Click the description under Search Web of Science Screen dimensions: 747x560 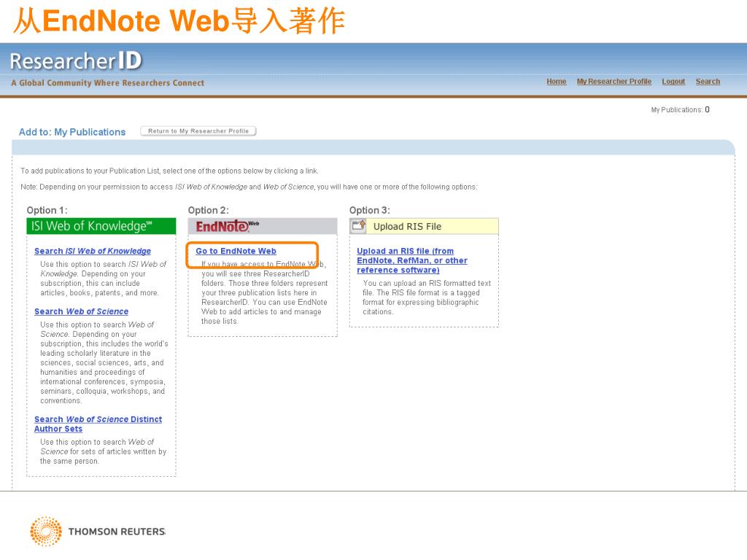point(104,362)
